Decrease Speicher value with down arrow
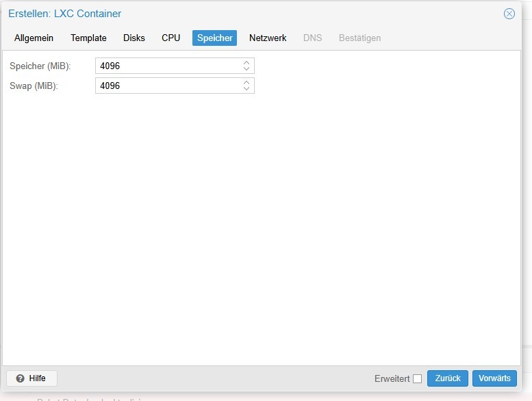 (246, 69)
